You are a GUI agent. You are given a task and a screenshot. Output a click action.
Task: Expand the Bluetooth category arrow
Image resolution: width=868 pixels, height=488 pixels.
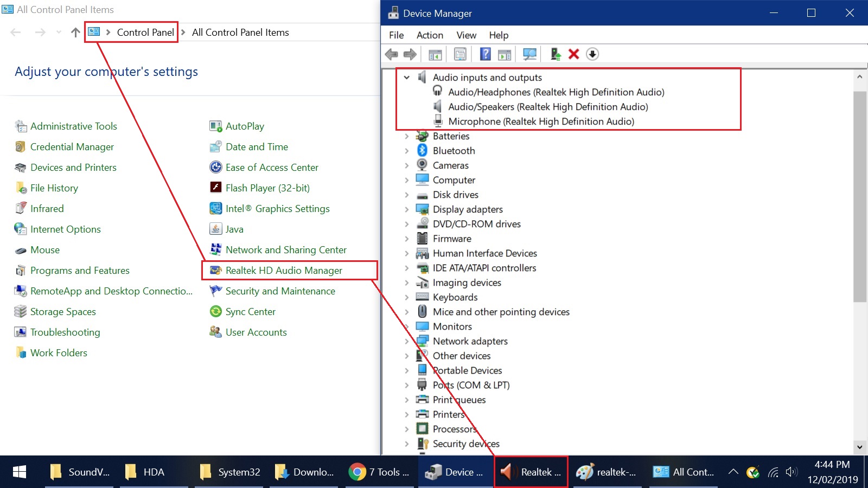coord(406,151)
